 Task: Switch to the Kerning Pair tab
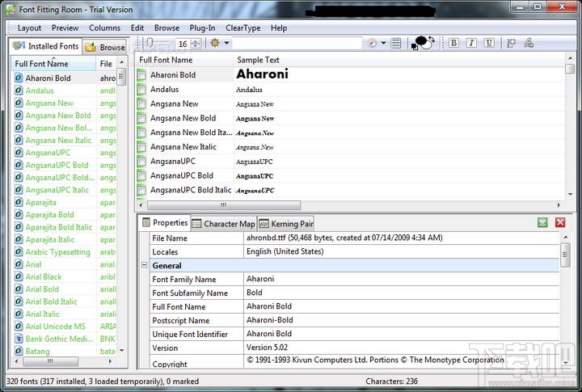click(x=286, y=223)
